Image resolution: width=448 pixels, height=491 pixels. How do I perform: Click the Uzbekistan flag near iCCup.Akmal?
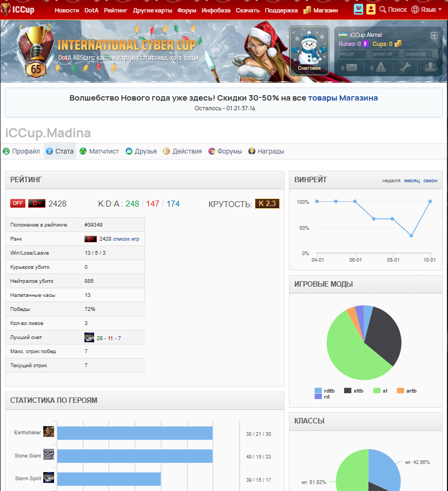[x=343, y=35]
